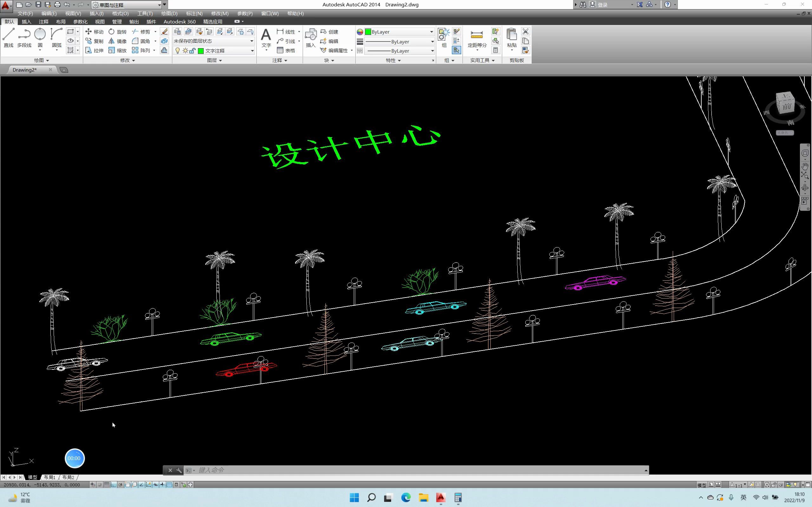Click the green layer color swatch

pyautogui.click(x=201, y=51)
